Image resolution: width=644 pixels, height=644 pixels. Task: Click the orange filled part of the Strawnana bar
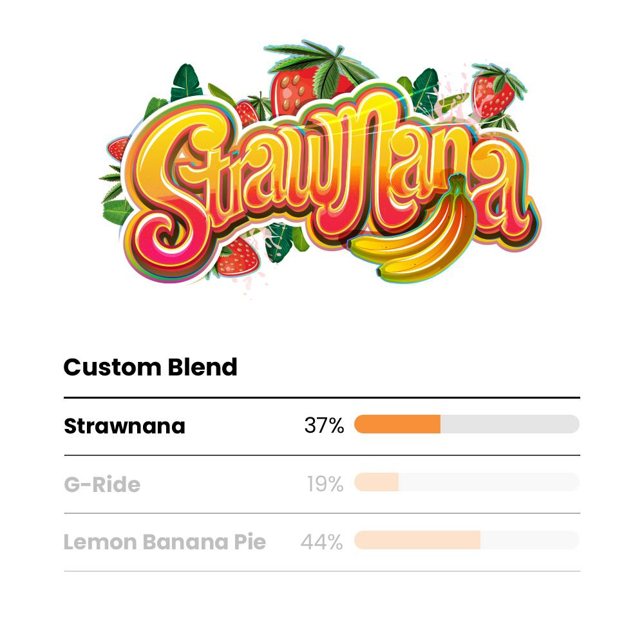pos(397,424)
